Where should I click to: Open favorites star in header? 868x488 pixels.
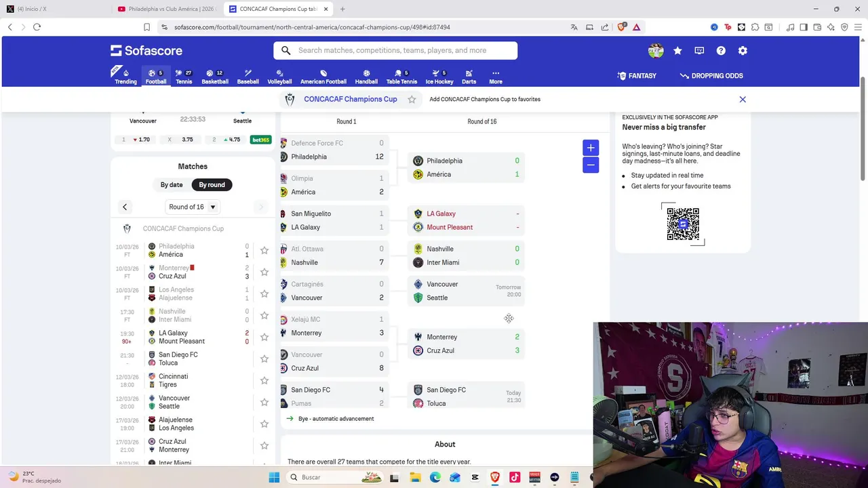pos(677,51)
